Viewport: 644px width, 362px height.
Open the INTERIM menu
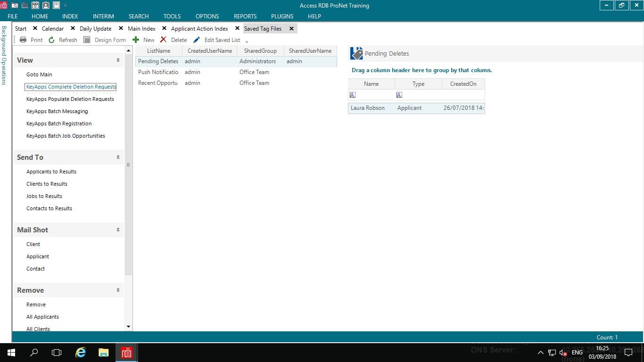point(103,16)
